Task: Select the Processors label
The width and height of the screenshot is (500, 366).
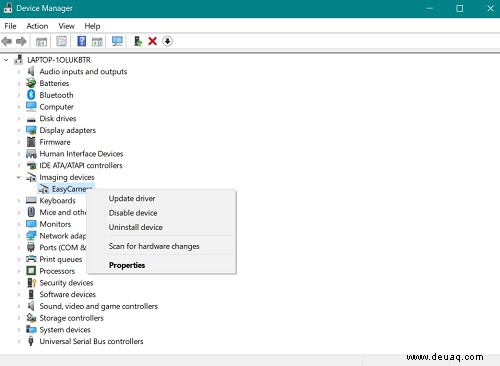Action: [57, 271]
